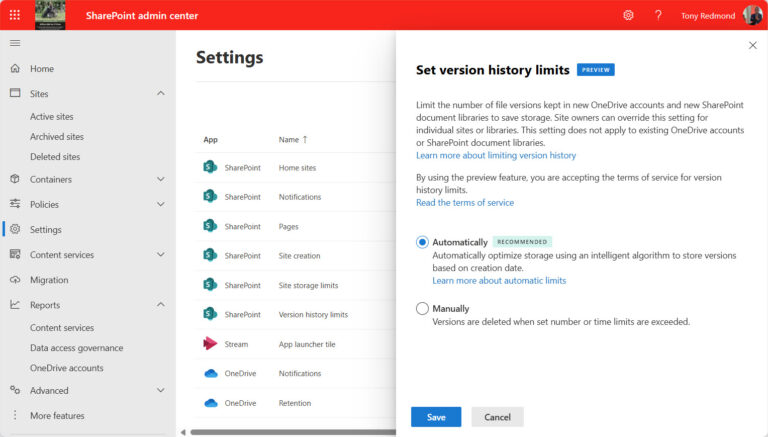The image size is (768, 437).
Task: Open Tony Redmond profile picture
Action: pyautogui.click(x=753, y=16)
